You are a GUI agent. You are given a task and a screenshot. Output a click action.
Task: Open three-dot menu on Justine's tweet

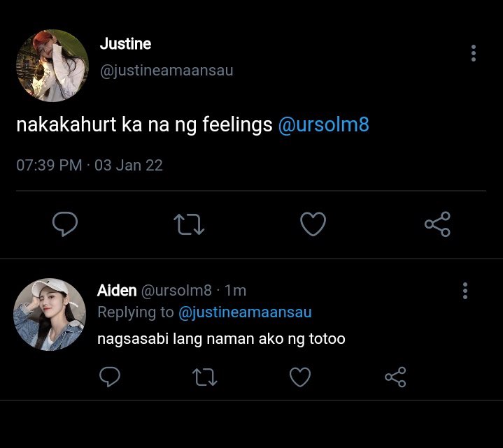coord(474,53)
